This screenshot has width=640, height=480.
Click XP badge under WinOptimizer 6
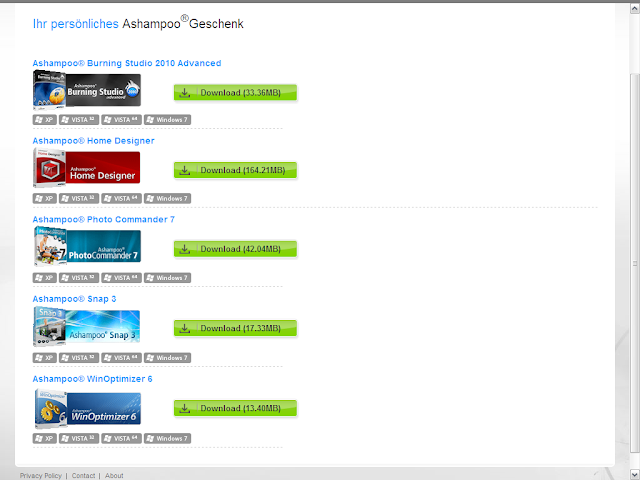(44, 438)
